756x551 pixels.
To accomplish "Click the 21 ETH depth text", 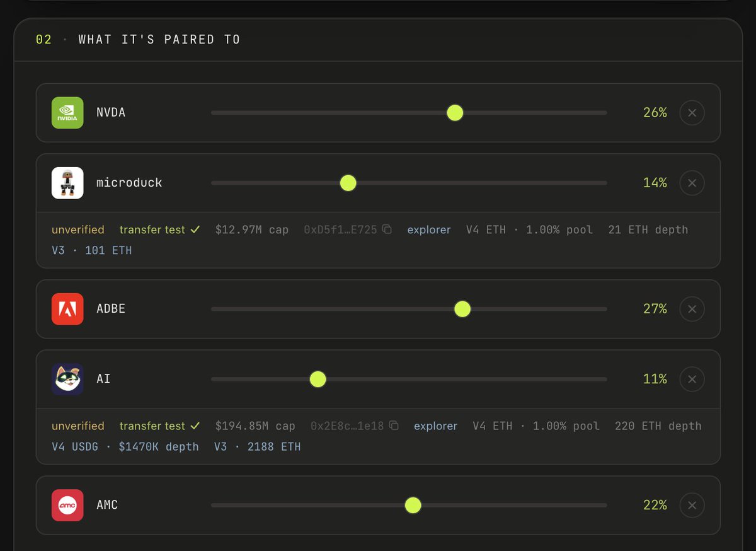I will (x=648, y=230).
